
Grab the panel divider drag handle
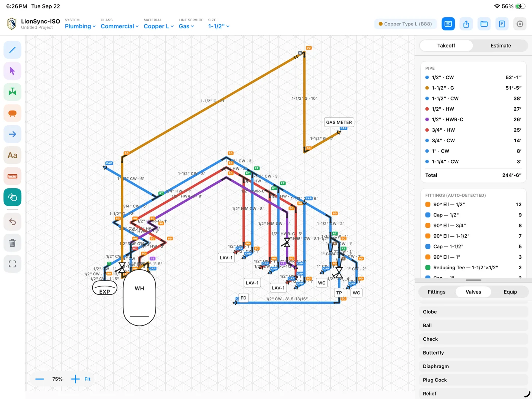(473, 280)
